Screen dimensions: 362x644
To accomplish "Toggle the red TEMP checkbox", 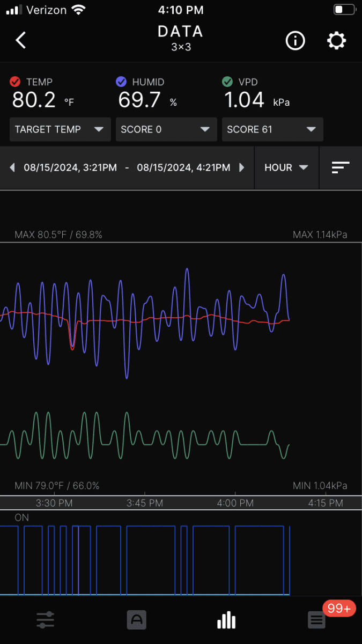I will pyautogui.click(x=15, y=82).
